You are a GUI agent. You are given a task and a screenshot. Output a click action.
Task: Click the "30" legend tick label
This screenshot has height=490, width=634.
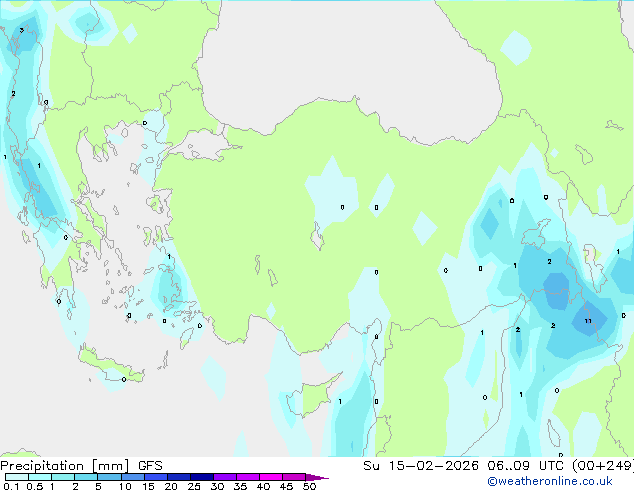[x=217, y=486]
